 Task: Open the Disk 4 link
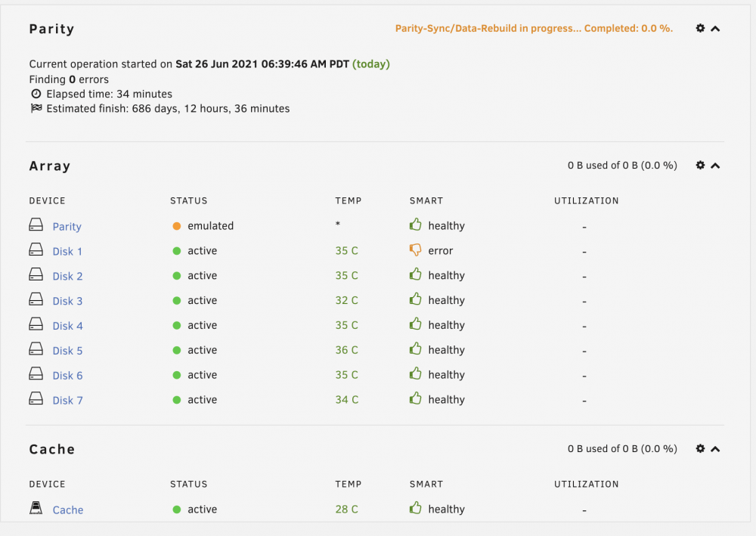click(67, 326)
